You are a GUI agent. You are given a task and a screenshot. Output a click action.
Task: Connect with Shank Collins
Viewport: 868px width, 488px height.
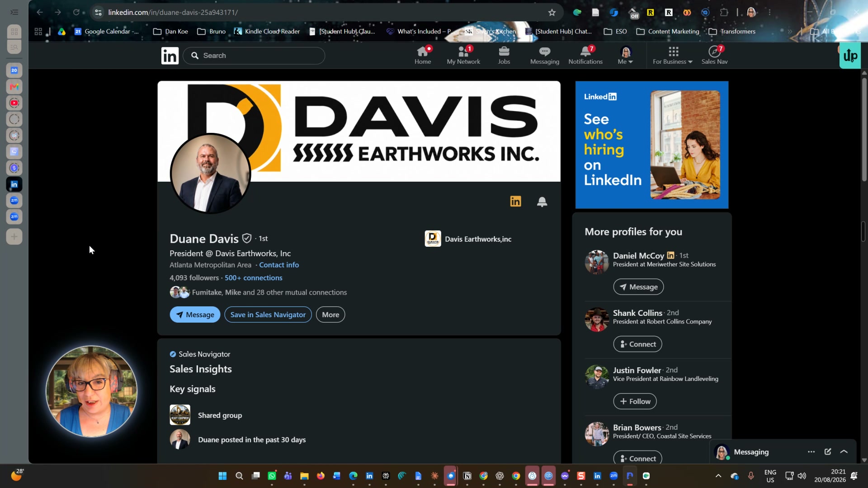point(637,344)
